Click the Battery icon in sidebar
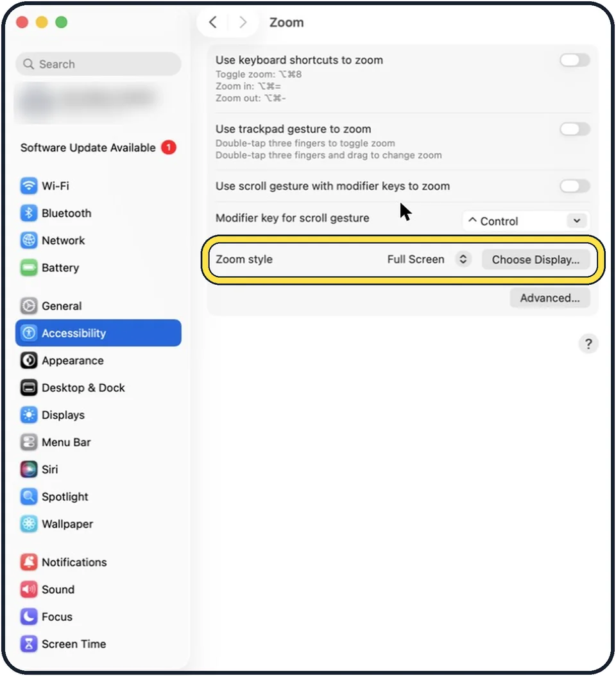 pyautogui.click(x=29, y=267)
